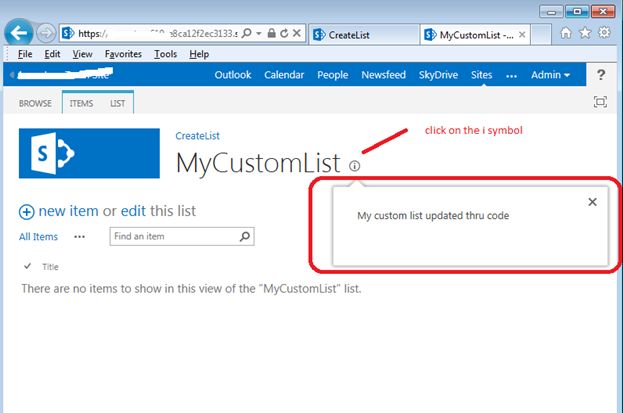The image size is (623, 413).
Task: Open the File menu
Action: click(x=25, y=54)
